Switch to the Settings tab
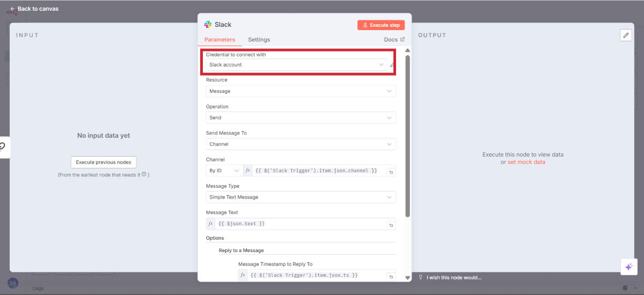 click(259, 40)
